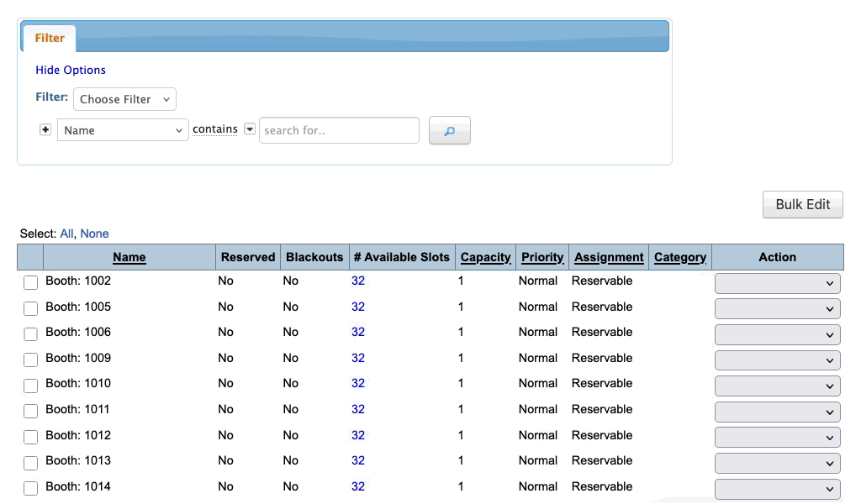Open Action dropdown for Booth: 1010
Image resolution: width=861 pixels, height=504 pixels.
(777, 386)
